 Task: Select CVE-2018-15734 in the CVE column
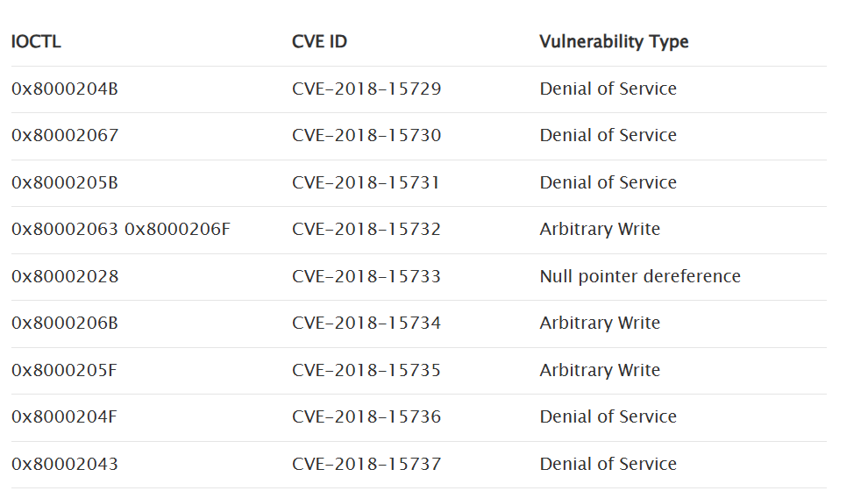tap(366, 324)
